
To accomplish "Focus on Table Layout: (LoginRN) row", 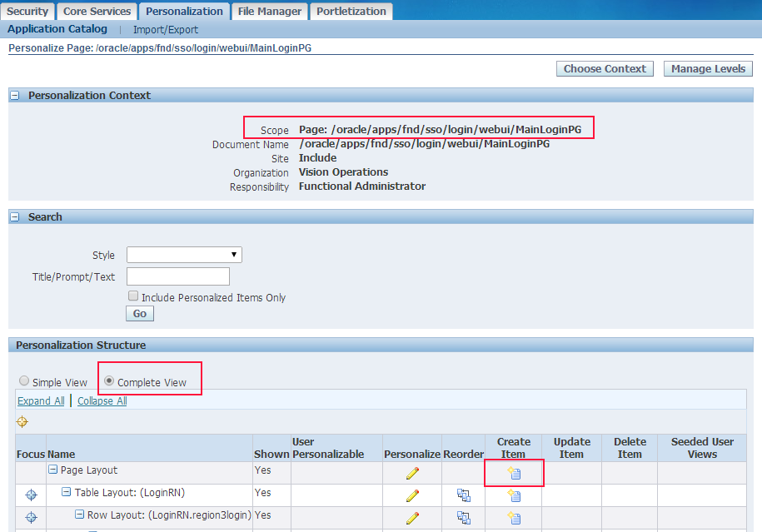I will pos(31,495).
